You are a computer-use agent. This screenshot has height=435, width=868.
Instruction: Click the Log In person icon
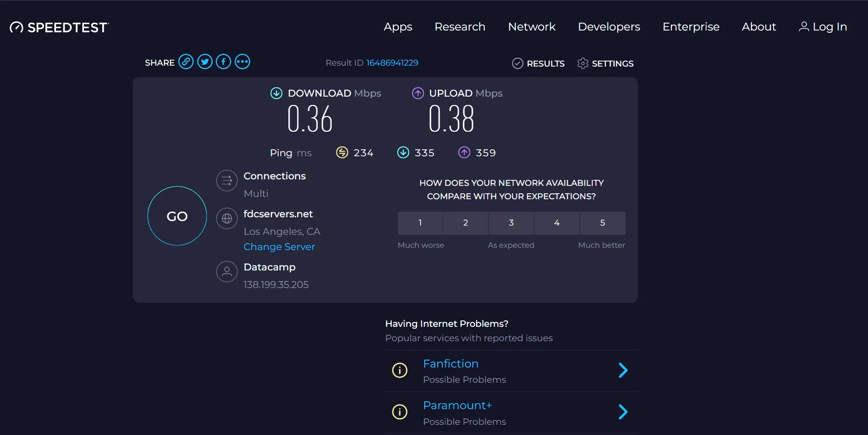click(804, 26)
